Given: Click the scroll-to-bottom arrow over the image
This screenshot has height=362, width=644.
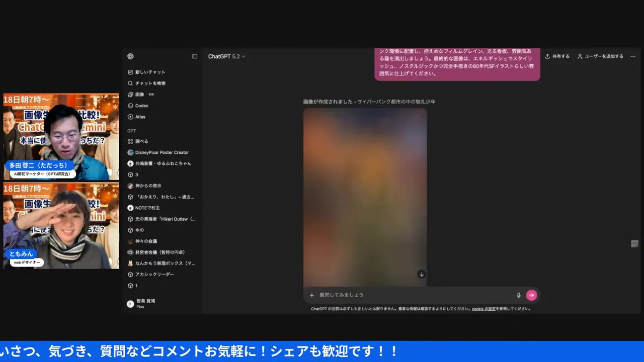Looking at the screenshot, I should click(x=422, y=274).
